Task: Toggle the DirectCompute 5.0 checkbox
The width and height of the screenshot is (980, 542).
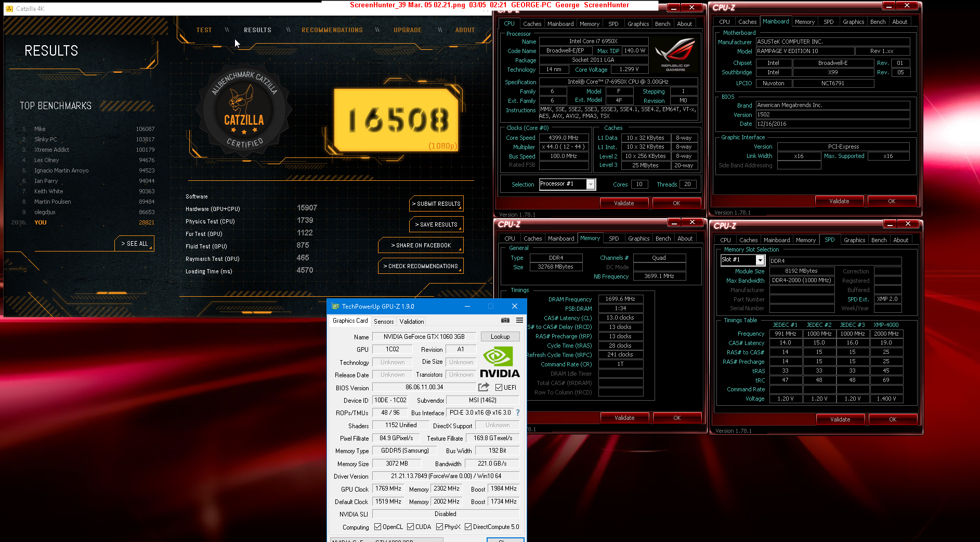Action: tap(468, 527)
